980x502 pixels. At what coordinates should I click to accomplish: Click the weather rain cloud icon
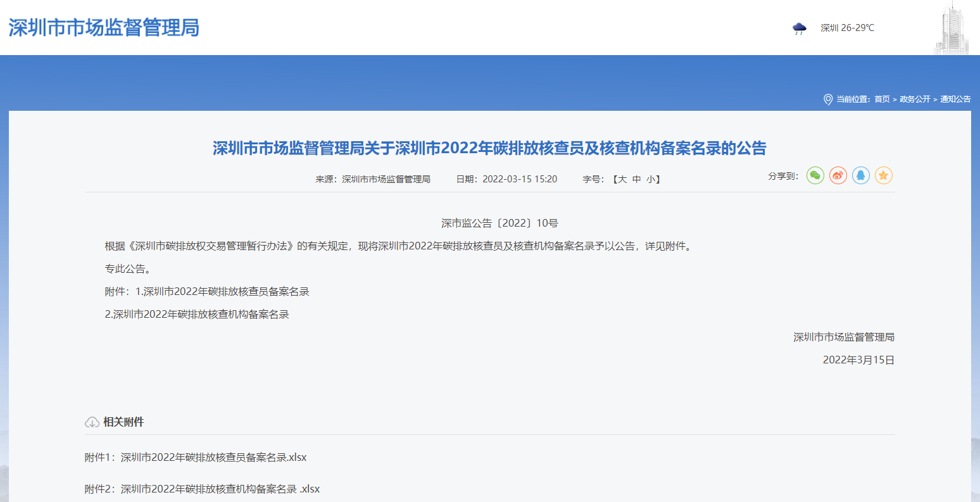(800, 28)
